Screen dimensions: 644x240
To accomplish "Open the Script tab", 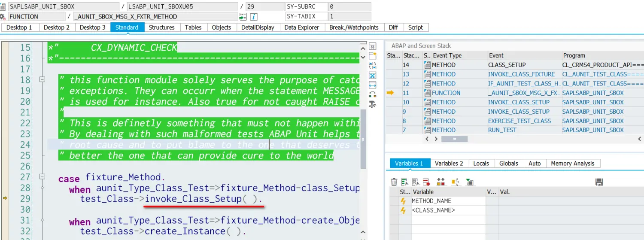I will (416, 27).
